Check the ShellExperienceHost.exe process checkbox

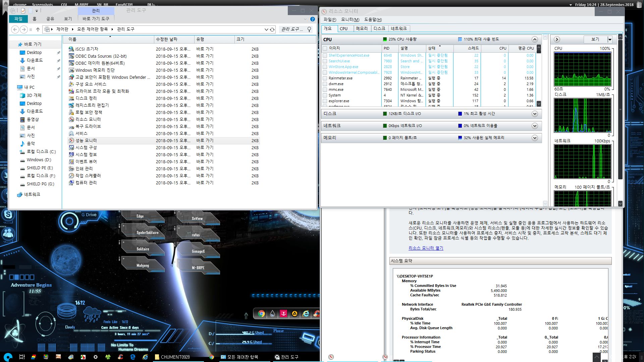(325, 56)
